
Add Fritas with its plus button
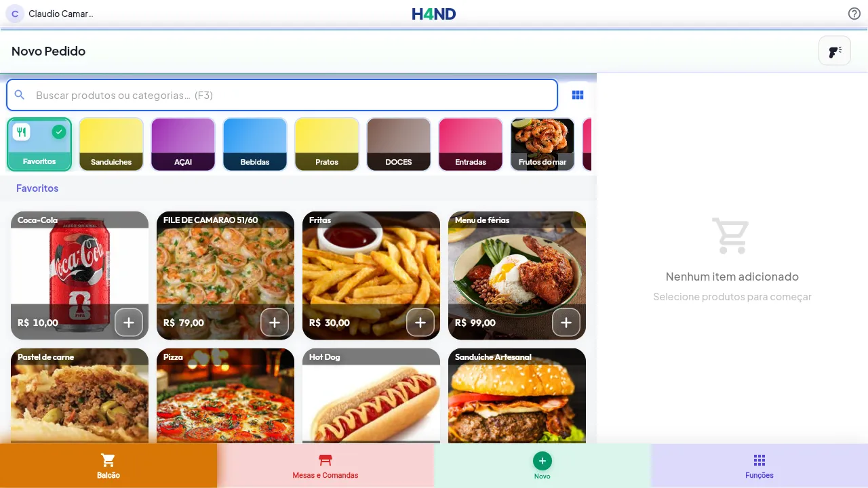[420, 323]
